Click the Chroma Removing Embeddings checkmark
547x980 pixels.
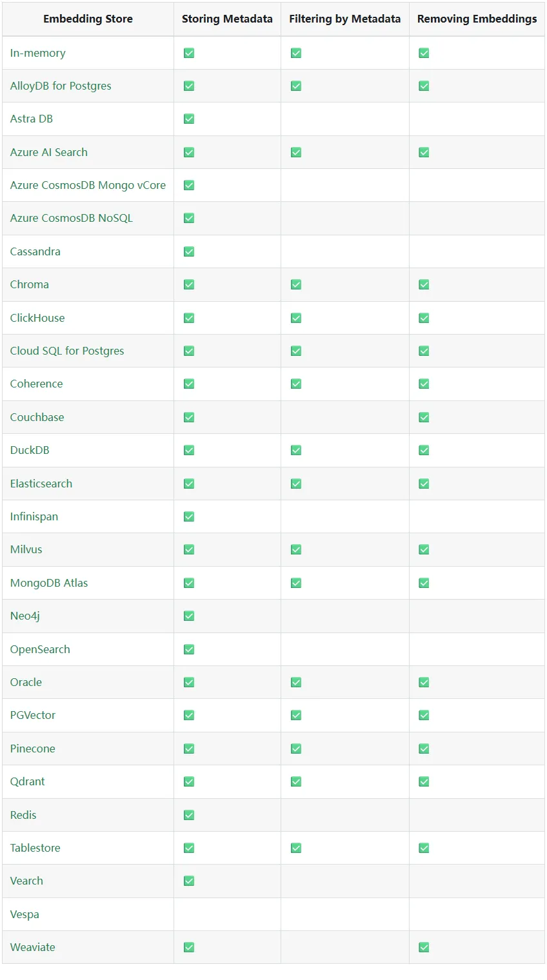[424, 284]
